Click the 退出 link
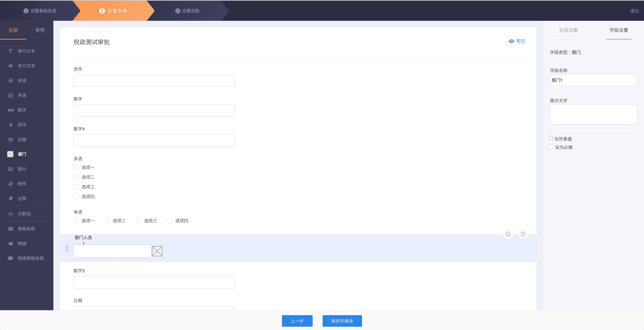 pyautogui.click(x=634, y=11)
